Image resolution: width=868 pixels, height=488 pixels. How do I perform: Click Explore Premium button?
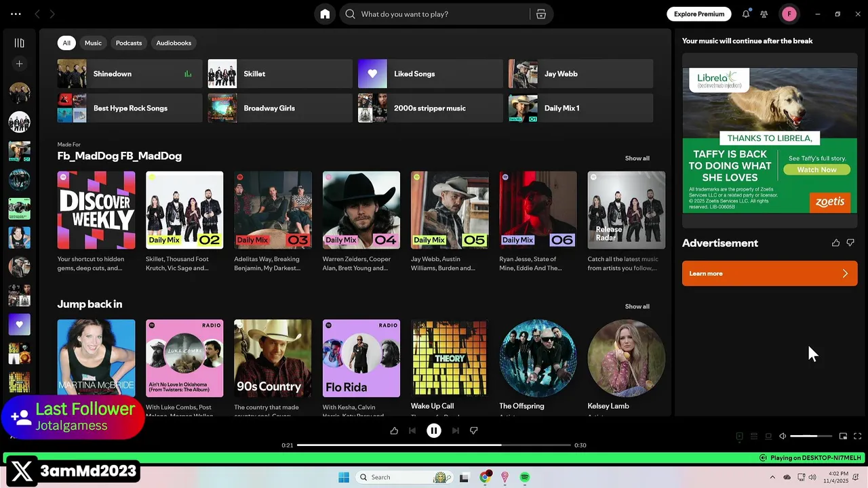tap(699, 14)
